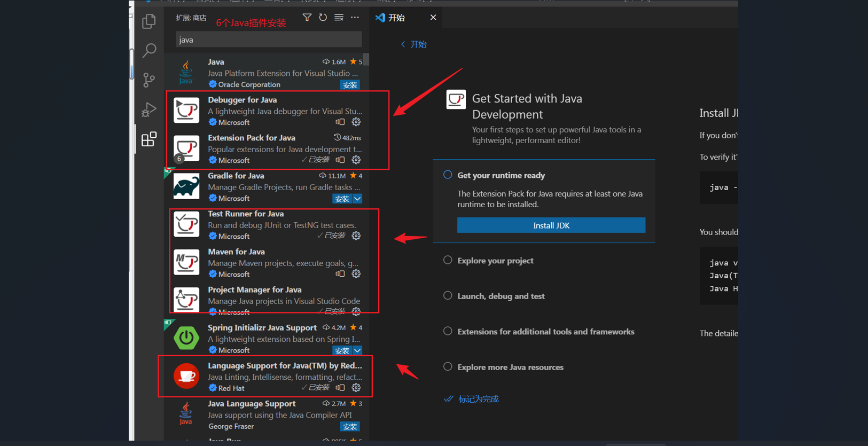Viewport: 868px width, 446px height.
Task: Click the 扩展: 商店 panel title
Action: [x=191, y=18]
